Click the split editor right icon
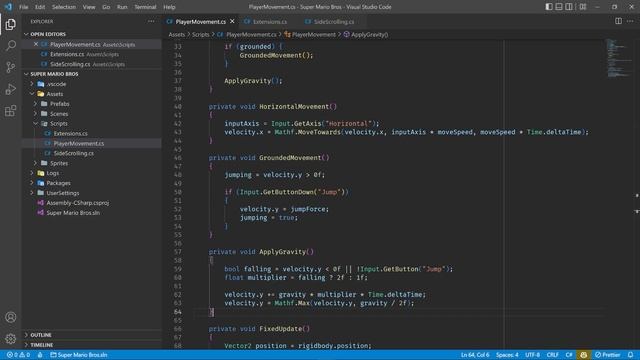The width and height of the screenshot is (640, 360). click(x=618, y=21)
